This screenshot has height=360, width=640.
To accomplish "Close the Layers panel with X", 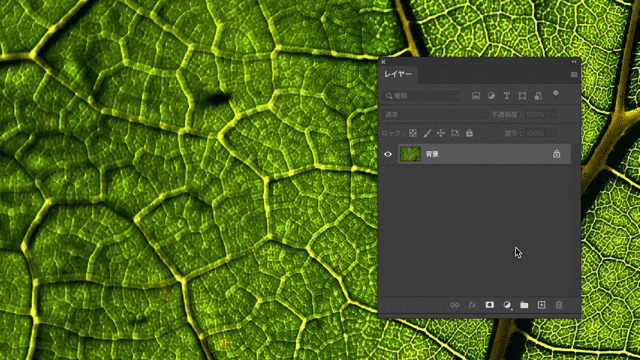I will 383,62.
